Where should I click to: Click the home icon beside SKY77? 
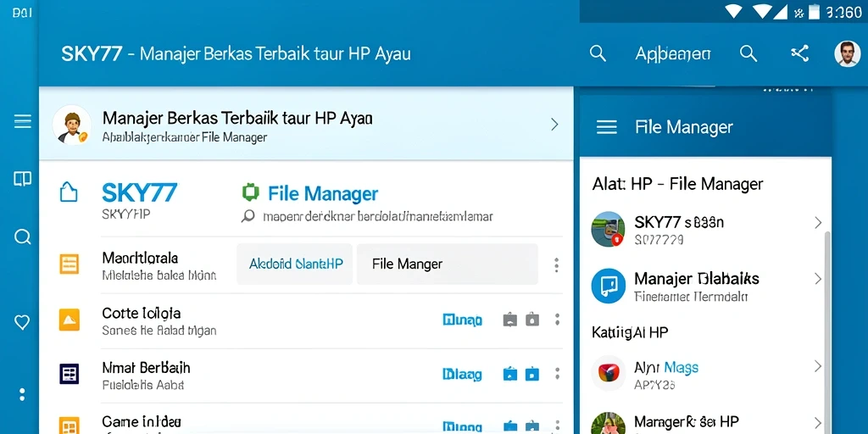coord(68,192)
